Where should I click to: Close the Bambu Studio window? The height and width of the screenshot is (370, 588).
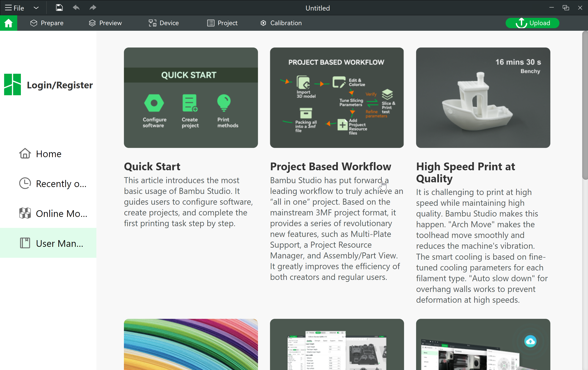pos(580,8)
